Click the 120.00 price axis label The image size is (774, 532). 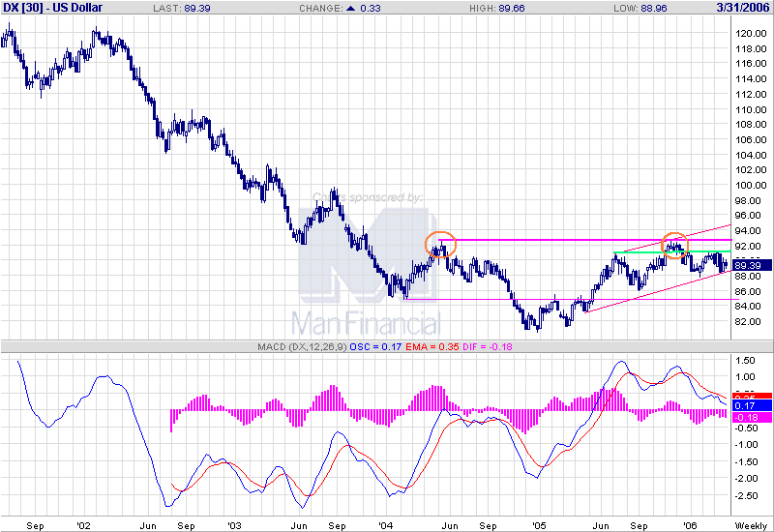click(751, 34)
